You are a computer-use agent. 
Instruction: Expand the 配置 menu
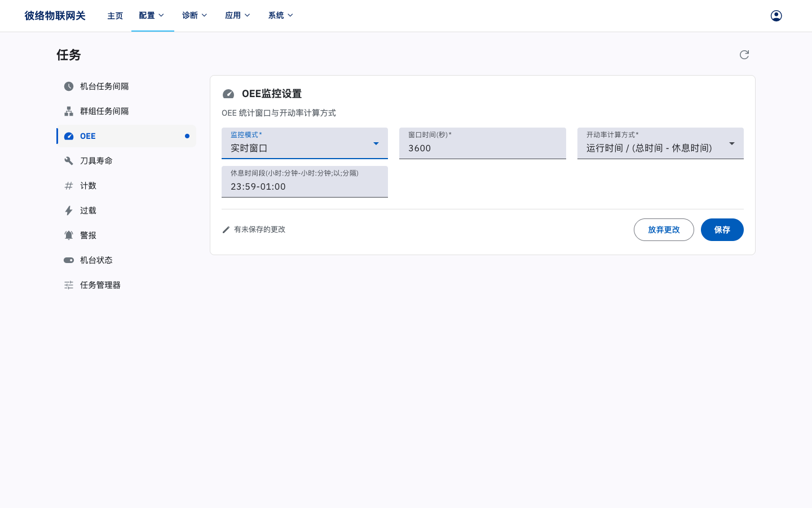pos(152,16)
